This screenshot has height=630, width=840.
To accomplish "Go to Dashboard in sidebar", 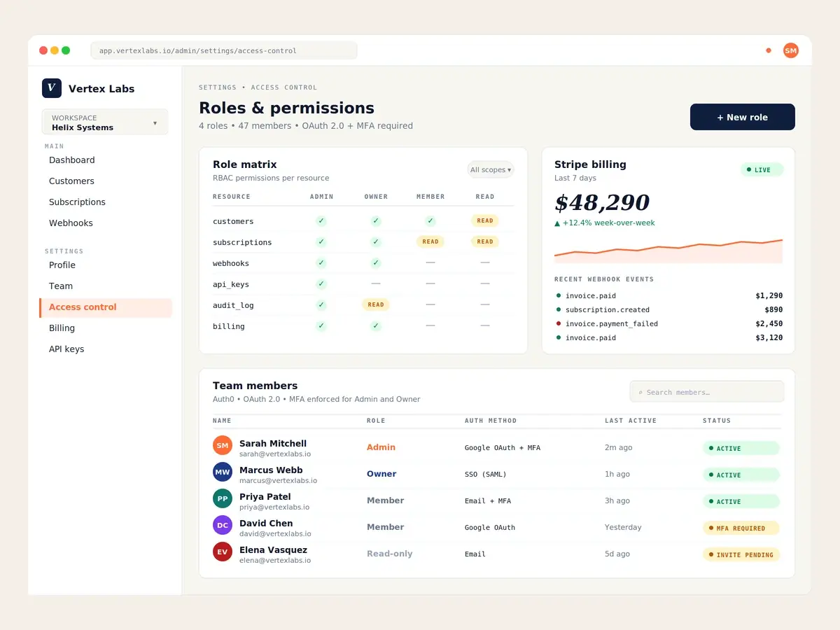I will pyautogui.click(x=72, y=160).
